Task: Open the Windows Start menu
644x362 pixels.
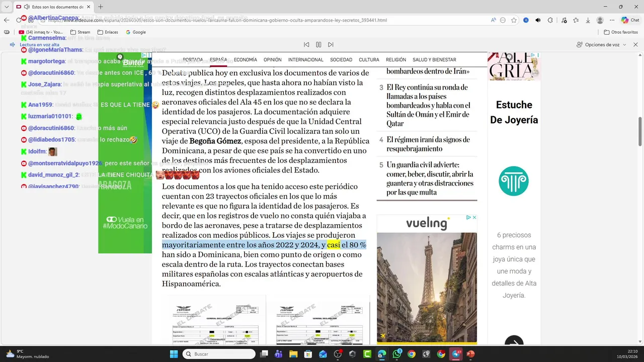Action: coord(174,354)
